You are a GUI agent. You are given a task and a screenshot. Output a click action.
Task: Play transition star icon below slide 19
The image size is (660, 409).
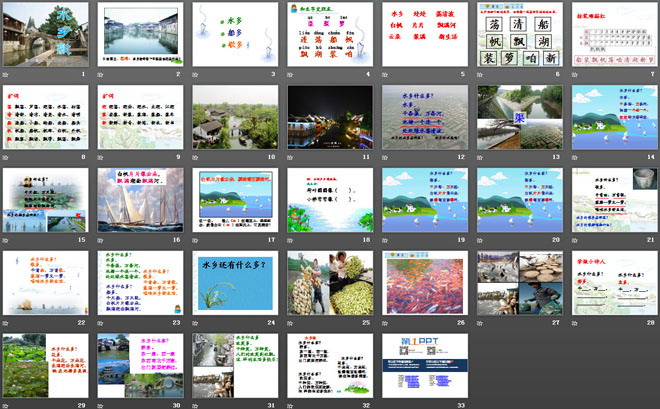(x=385, y=241)
